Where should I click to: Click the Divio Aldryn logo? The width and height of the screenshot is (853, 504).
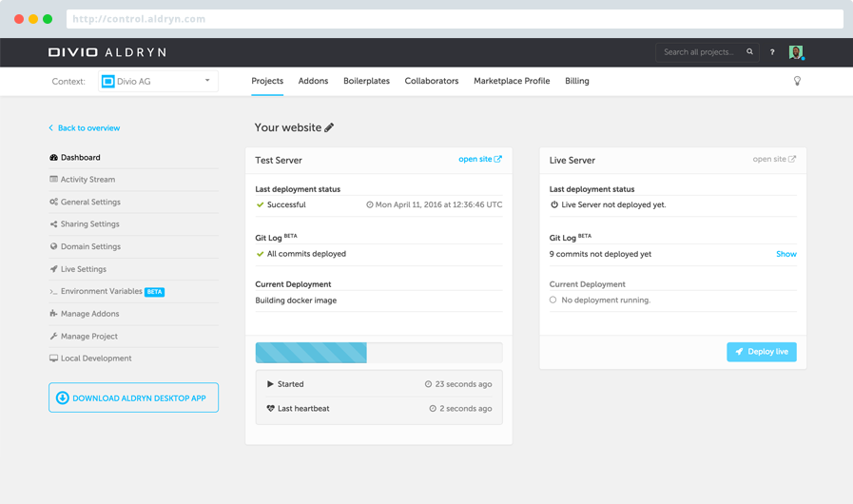[x=107, y=52]
